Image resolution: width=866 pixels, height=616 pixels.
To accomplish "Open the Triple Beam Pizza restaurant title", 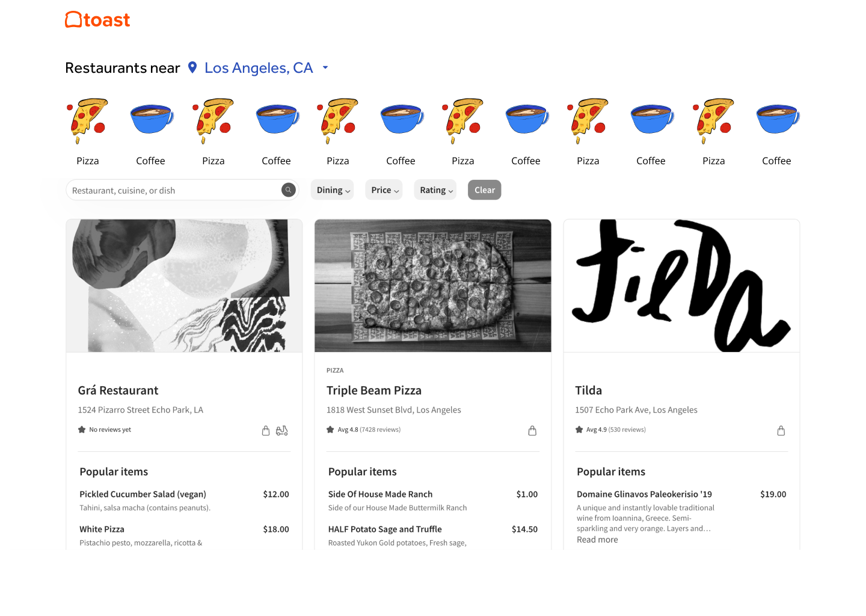I will click(374, 390).
